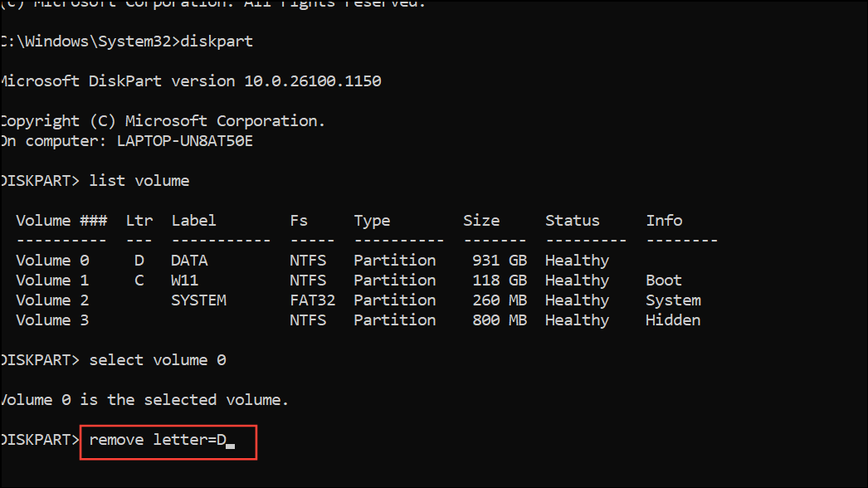
Task: Click the select volume 0 command
Action: tap(157, 360)
